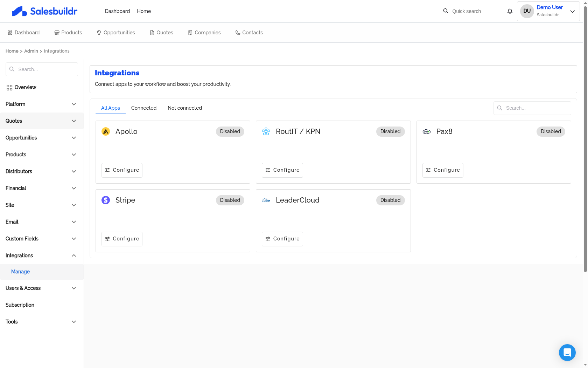Click the Home breadcrumb link
Screen dimensions: 588x368
click(12, 51)
